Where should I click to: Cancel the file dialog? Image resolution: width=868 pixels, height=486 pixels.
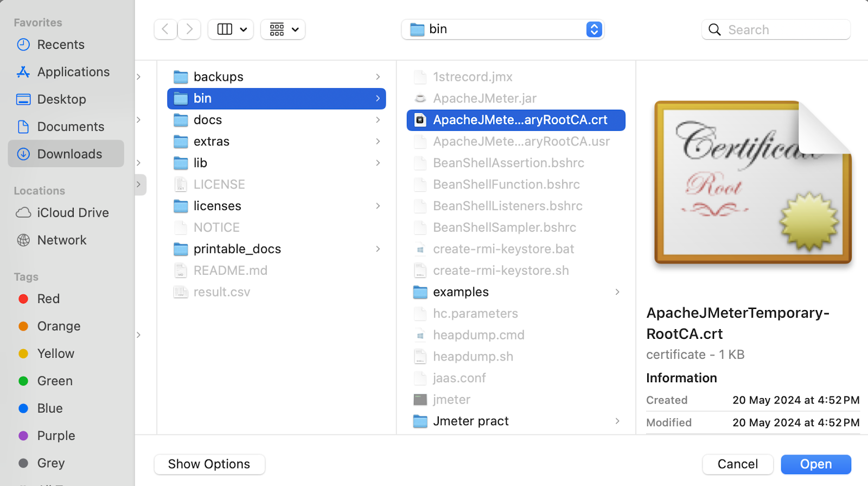[x=738, y=464]
